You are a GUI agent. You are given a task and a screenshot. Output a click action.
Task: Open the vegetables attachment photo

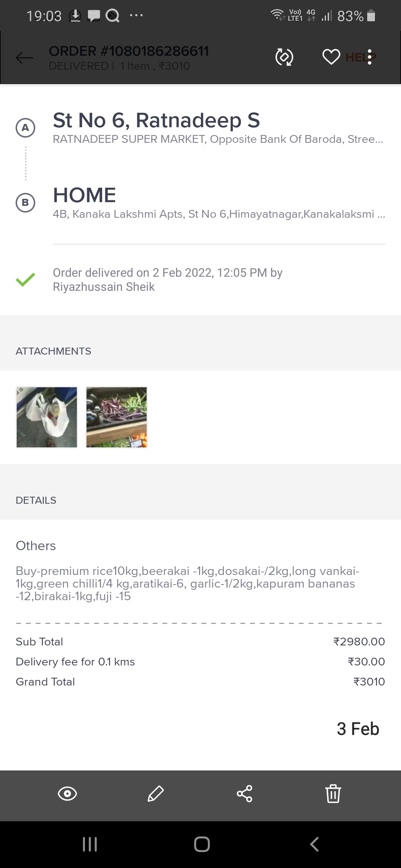point(117,417)
